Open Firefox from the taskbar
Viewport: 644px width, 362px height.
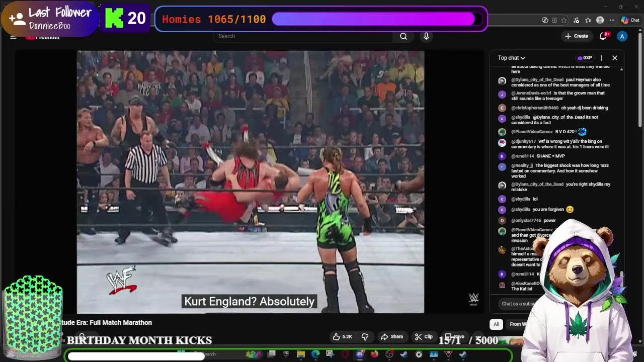(x=374, y=354)
